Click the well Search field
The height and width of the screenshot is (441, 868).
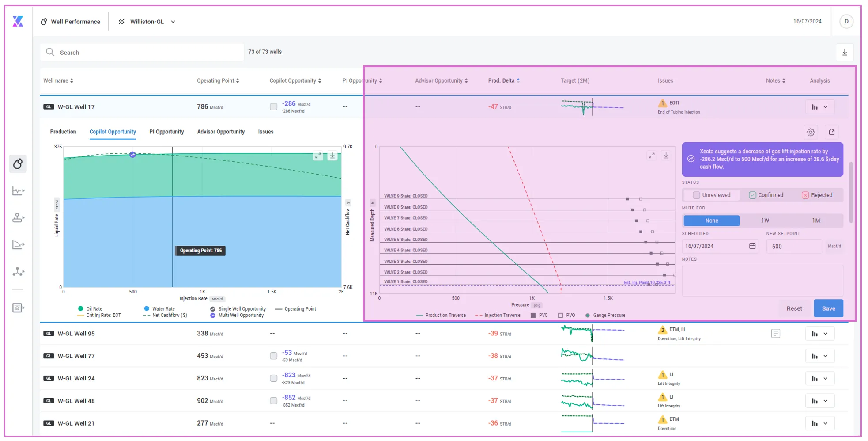point(142,52)
